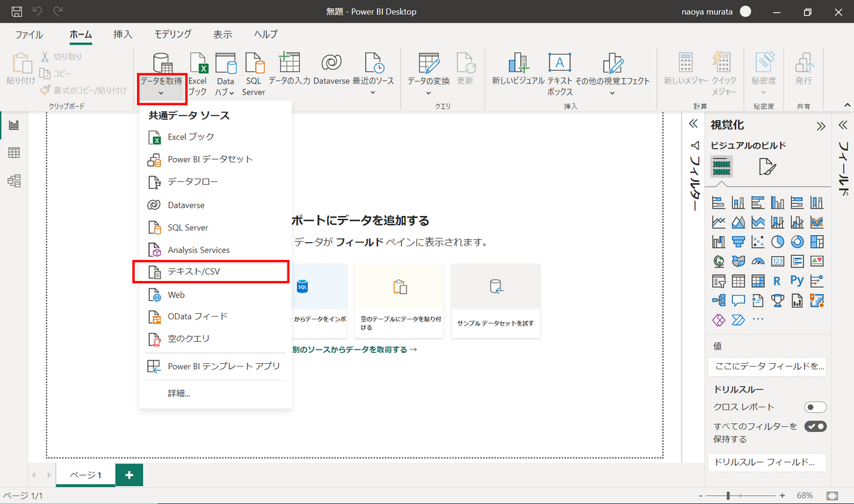Pick the Q&A speech bubble visual

tap(738, 300)
